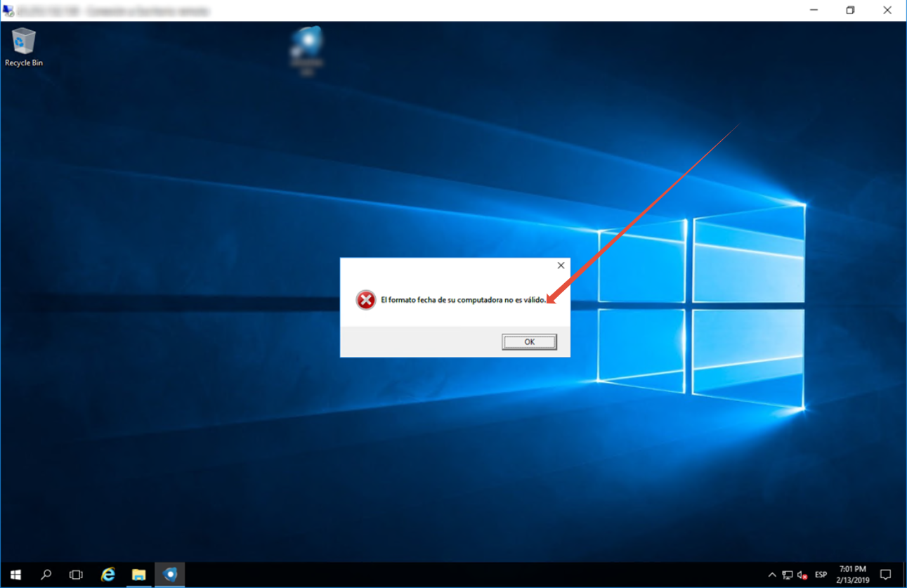Open the Action Center notifications icon

point(886,575)
